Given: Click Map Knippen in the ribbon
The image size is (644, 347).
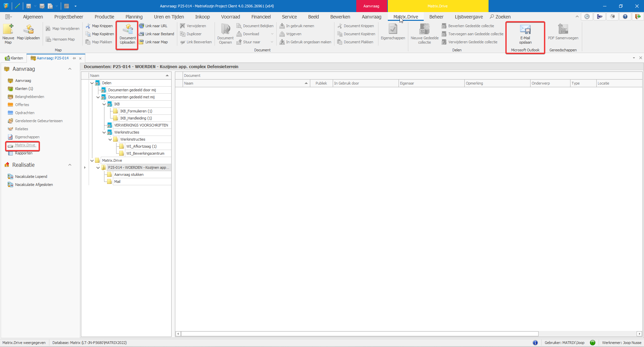Looking at the screenshot, I should pos(99,26).
